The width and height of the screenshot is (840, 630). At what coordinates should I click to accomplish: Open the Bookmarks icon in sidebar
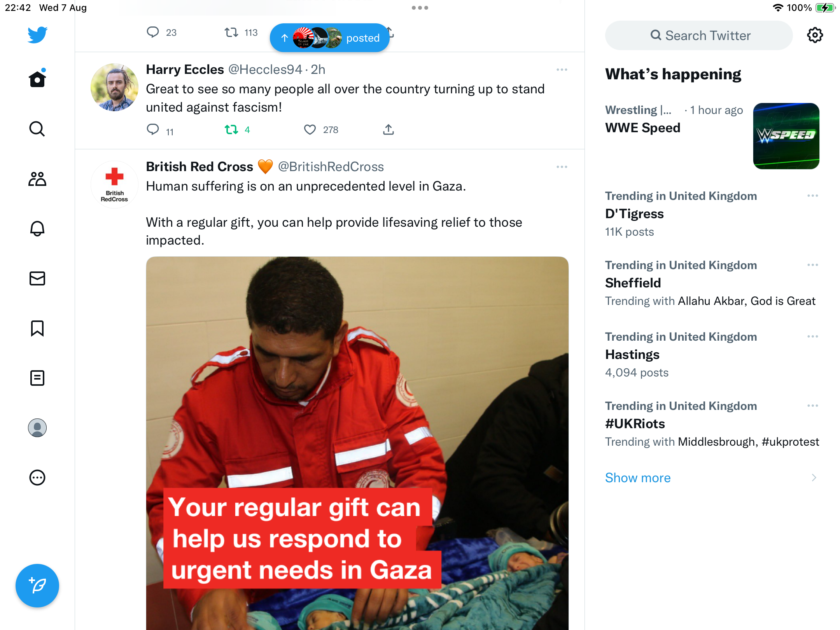click(37, 328)
